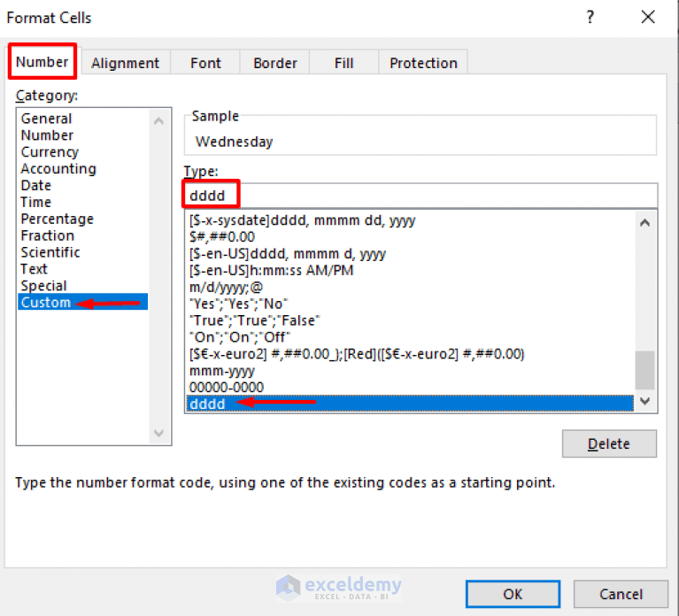This screenshot has height=616, width=679.
Task: Click the format list scrollbar thumb
Action: 644,371
